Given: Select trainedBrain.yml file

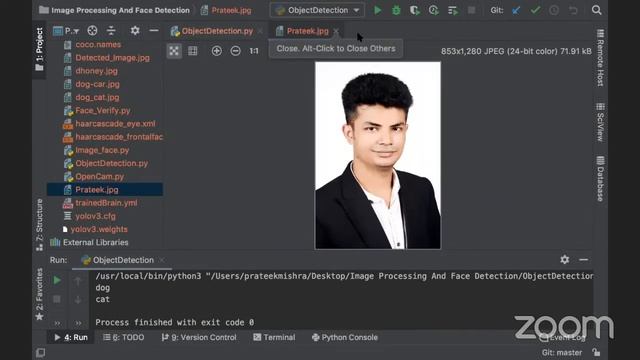Looking at the screenshot, I should click(x=106, y=203).
